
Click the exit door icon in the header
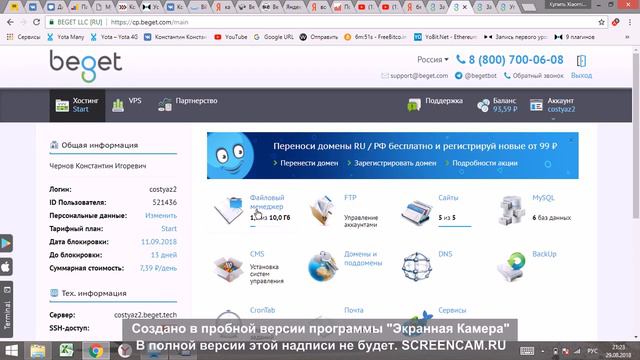pos(581,61)
